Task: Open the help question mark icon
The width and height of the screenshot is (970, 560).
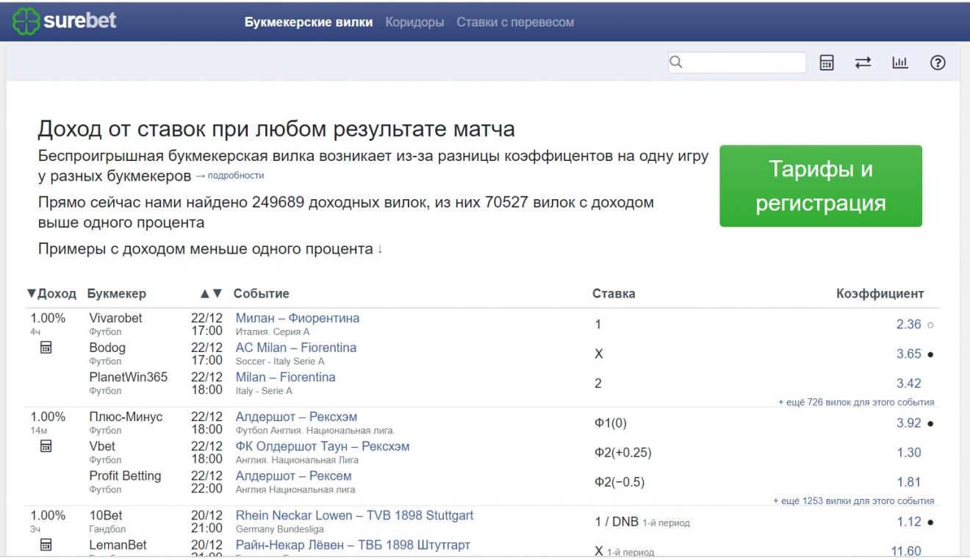Action: (937, 63)
